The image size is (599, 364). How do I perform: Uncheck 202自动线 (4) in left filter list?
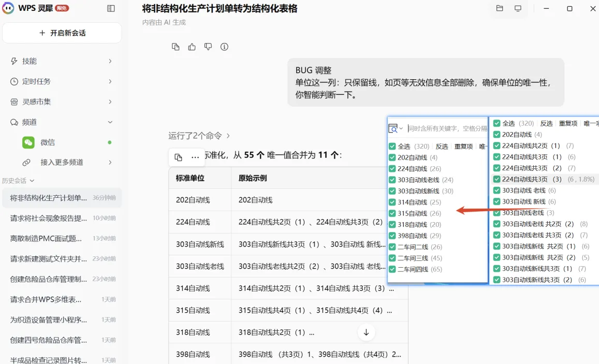click(x=392, y=157)
